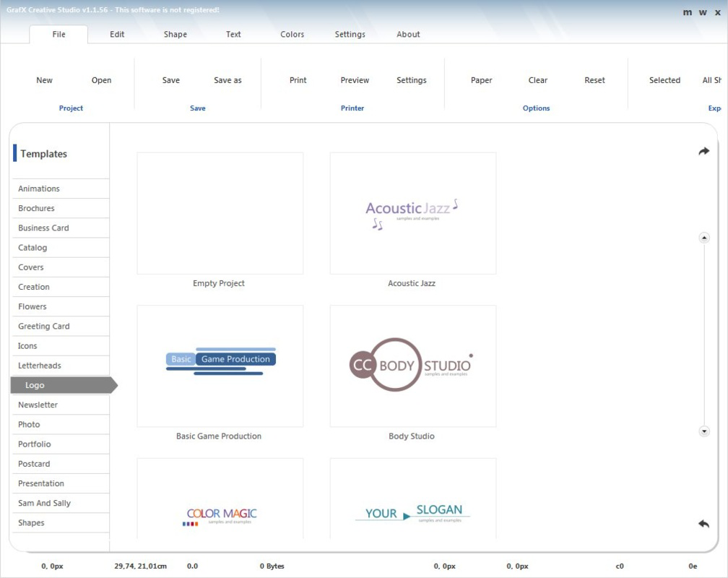Choose the Acoustic Jazz logo thumbnail
This screenshot has height=578, width=728.
pyautogui.click(x=413, y=213)
